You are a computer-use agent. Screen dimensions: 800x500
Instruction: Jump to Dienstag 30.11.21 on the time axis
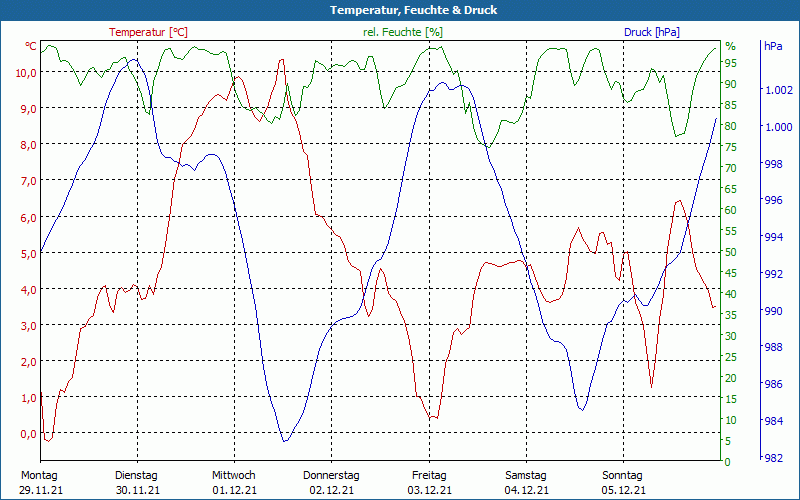click(137, 482)
